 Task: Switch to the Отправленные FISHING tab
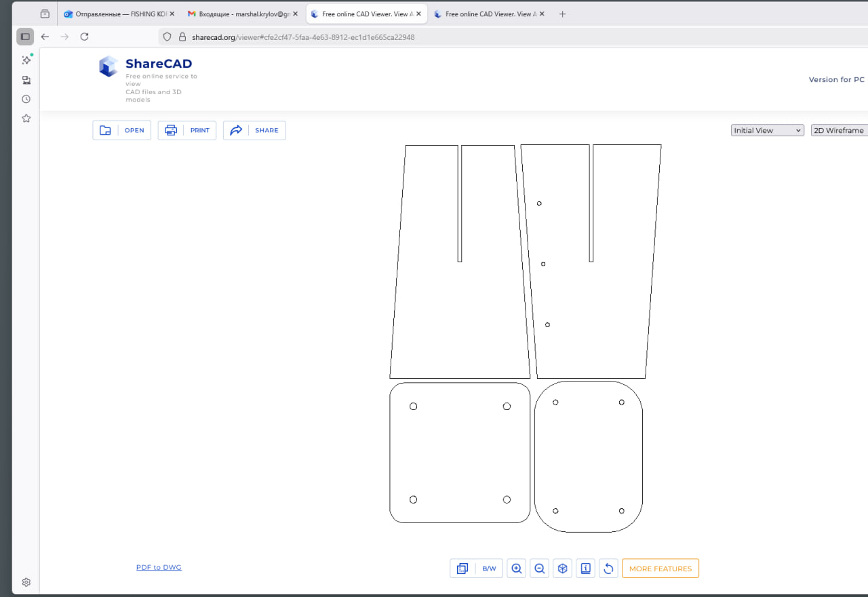(x=114, y=14)
